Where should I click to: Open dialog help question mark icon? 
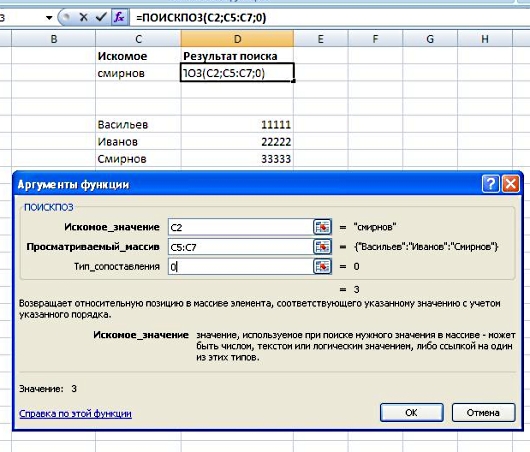coord(490,184)
